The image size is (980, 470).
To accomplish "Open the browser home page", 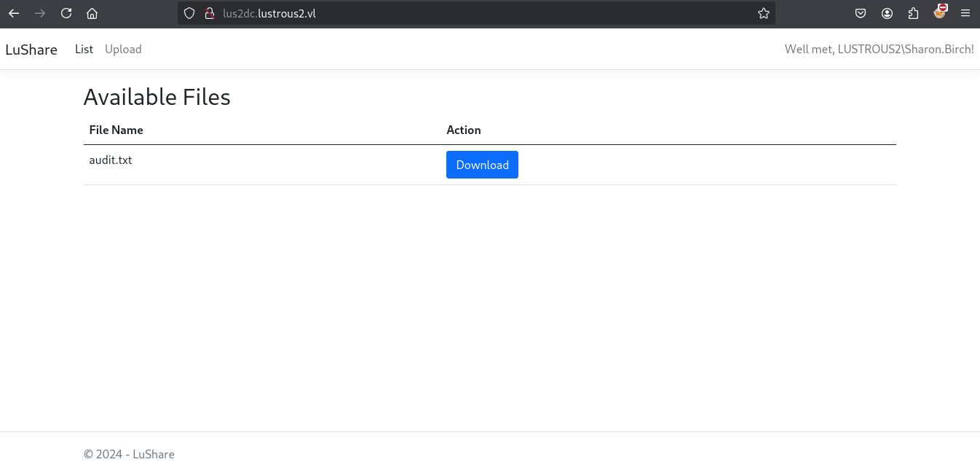I will pyautogui.click(x=92, y=13).
